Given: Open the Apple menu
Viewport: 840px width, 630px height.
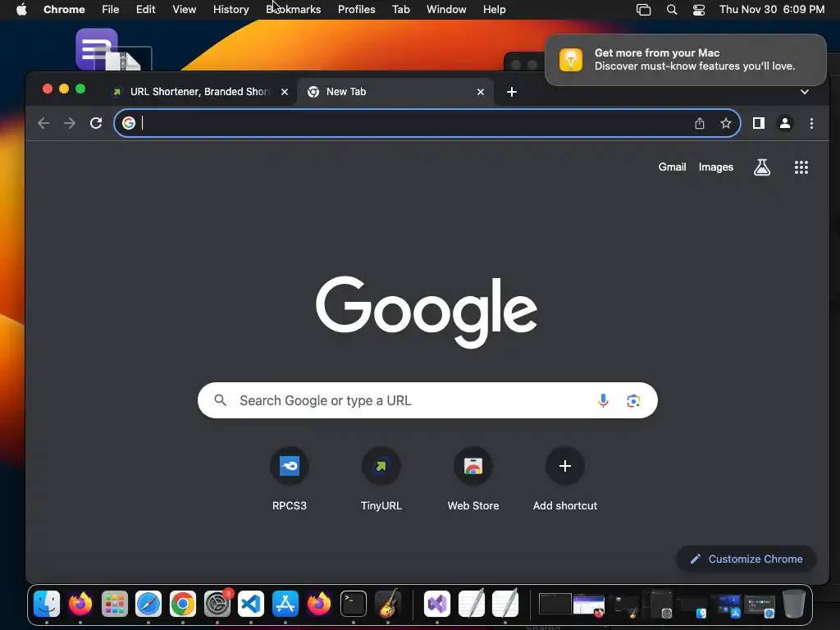Looking at the screenshot, I should tap(21, 9).
